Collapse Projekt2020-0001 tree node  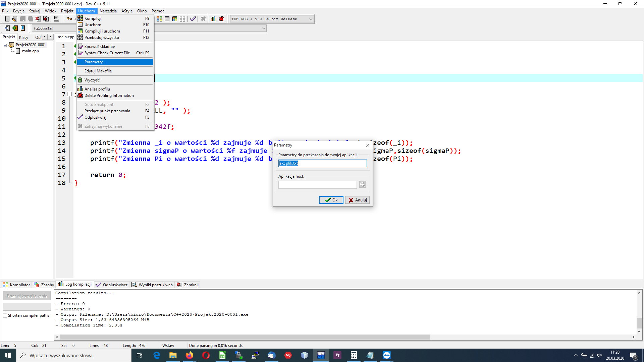coord(5,45)
